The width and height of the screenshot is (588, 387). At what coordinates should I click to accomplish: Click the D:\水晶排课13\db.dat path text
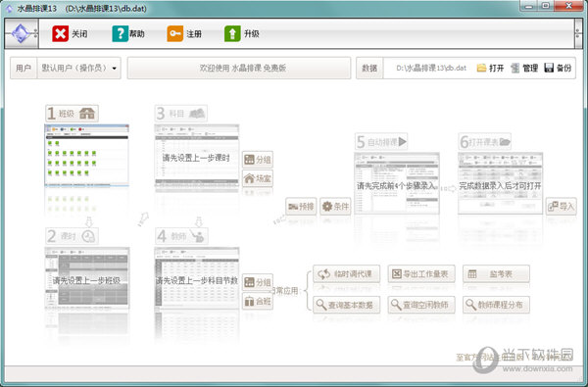click(x=431, y=68)
